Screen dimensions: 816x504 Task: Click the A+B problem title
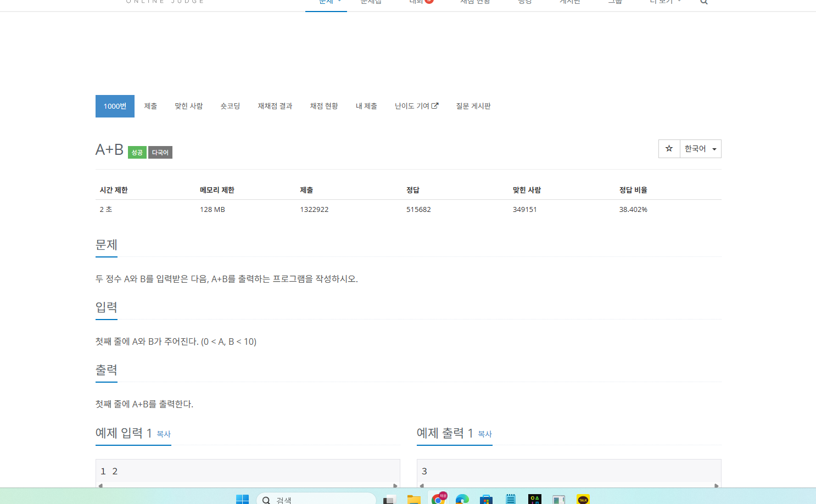click(109, 149)
